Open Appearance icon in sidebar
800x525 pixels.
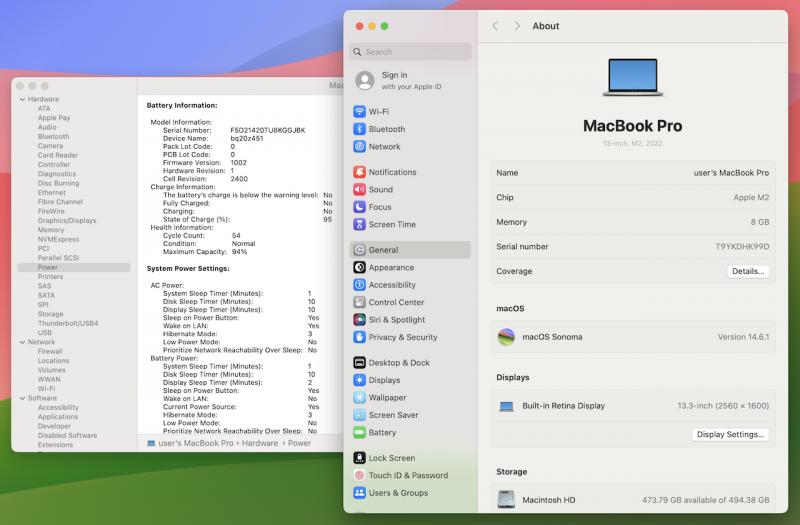tap(359, 267)
